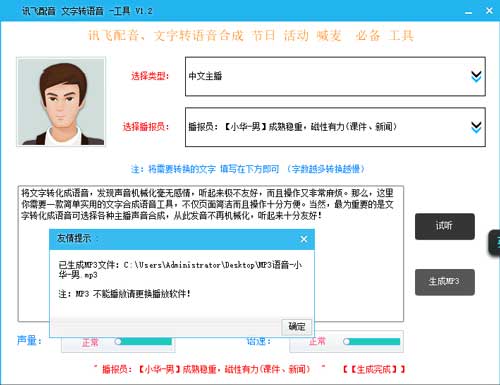Confirm the dialog with 确定 button
This screenshot has height=385, width=500.
coord(296,327)
